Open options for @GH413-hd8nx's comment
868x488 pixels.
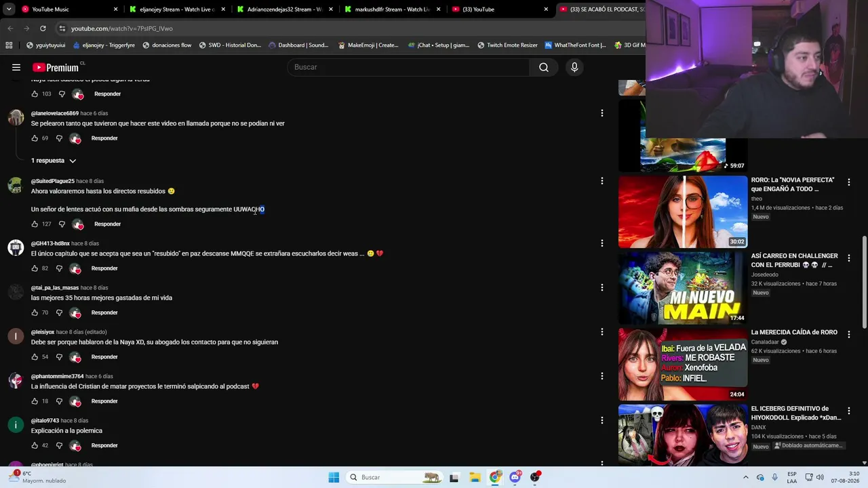coord(601,243)
